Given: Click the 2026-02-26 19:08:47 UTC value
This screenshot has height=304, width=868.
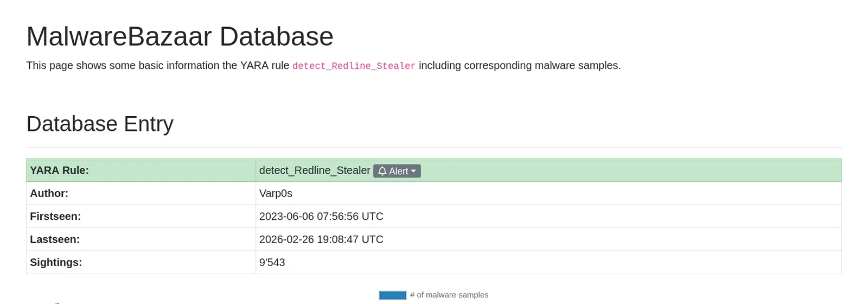Looking at the screenshot, I should [x=321, y=239].
